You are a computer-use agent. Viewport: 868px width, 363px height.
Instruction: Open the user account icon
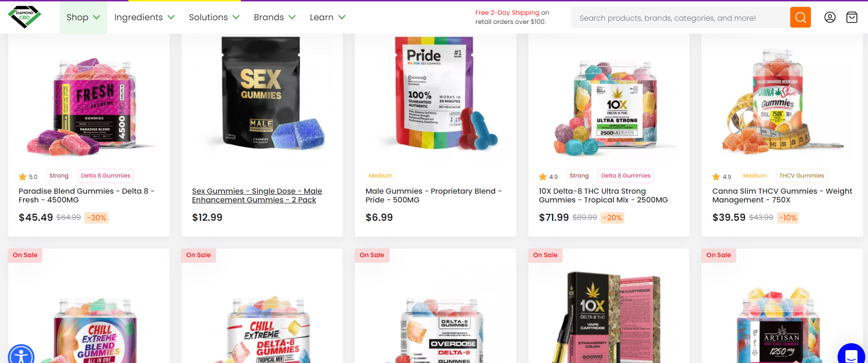830,17
